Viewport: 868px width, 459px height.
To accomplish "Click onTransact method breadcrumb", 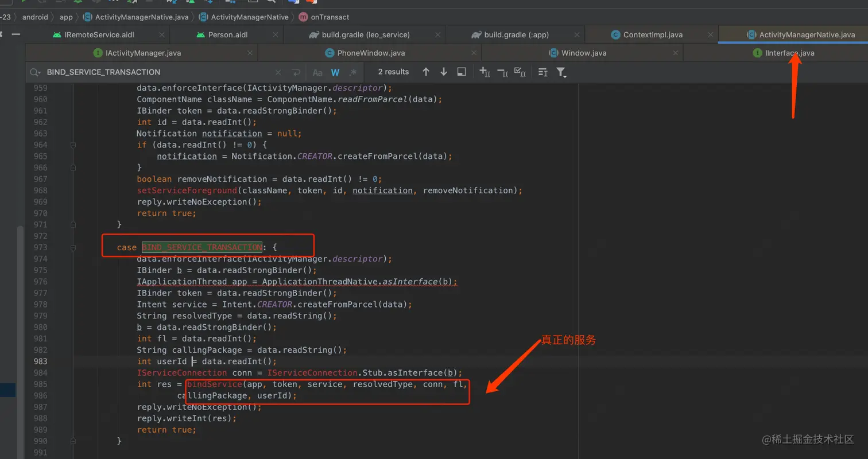I will (324, 17).
